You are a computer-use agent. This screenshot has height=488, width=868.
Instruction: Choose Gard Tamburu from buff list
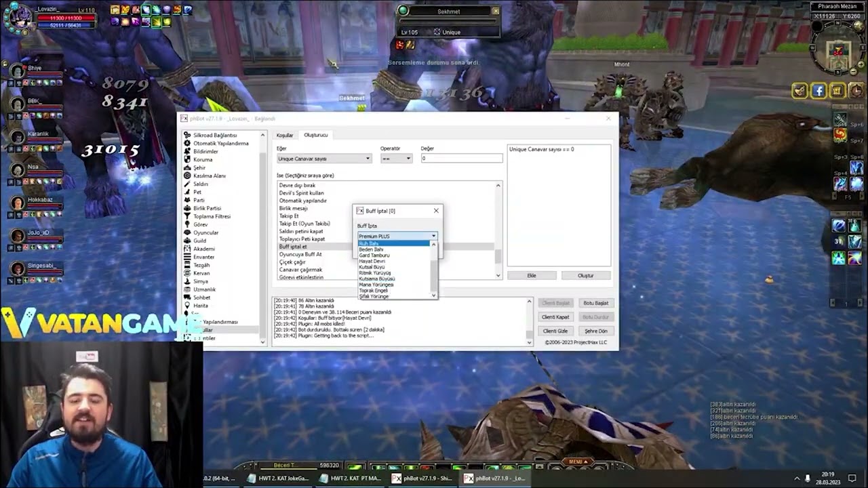394,256
